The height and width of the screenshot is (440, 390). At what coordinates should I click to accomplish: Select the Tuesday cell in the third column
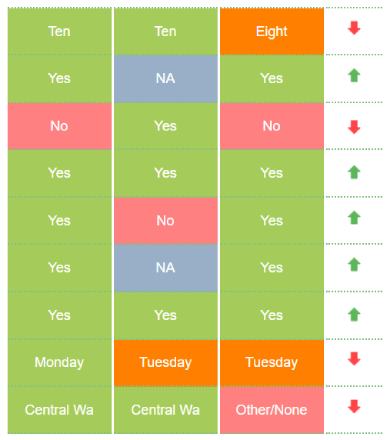272,363
